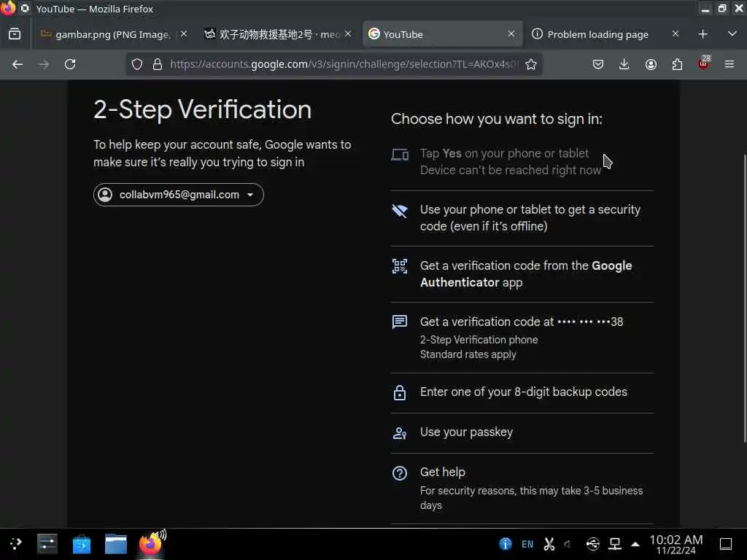Open the network connection tray icon
This screenshot has width=747, height=560.
(615, 544)
